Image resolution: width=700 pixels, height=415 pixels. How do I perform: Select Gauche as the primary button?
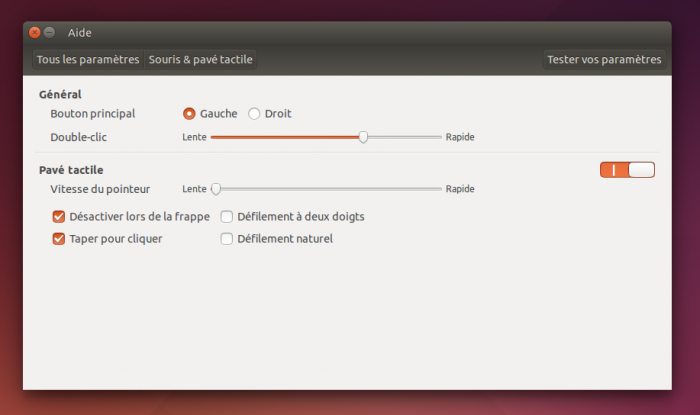pos(189,114)
